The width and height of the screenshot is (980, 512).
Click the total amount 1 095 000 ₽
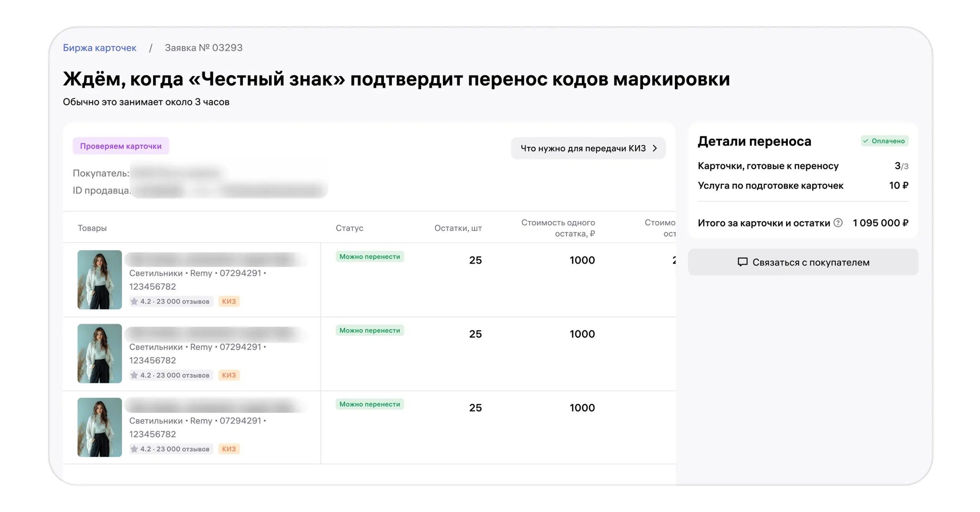tap(880, 223)
